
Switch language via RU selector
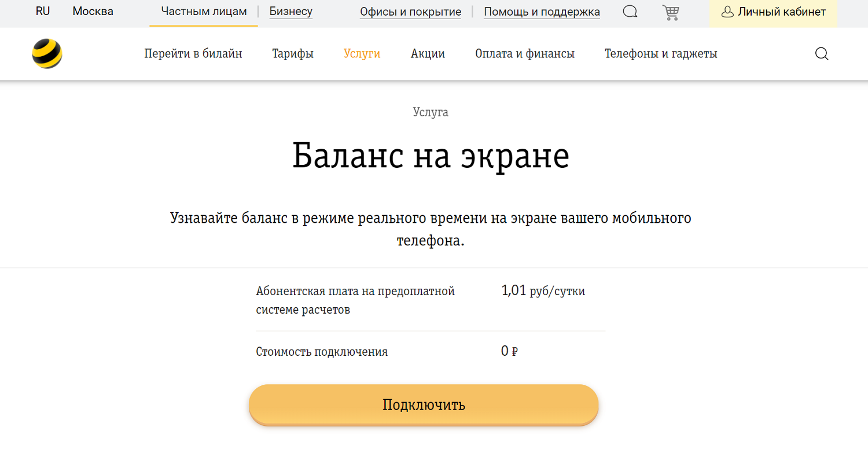pos(43,11)
